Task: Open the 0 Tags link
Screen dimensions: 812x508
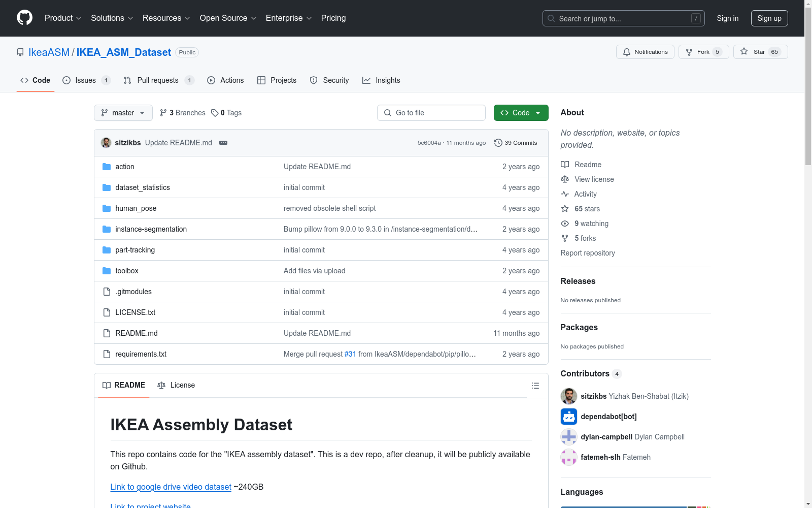Action: pyautogui.click(x=226, y=113)
